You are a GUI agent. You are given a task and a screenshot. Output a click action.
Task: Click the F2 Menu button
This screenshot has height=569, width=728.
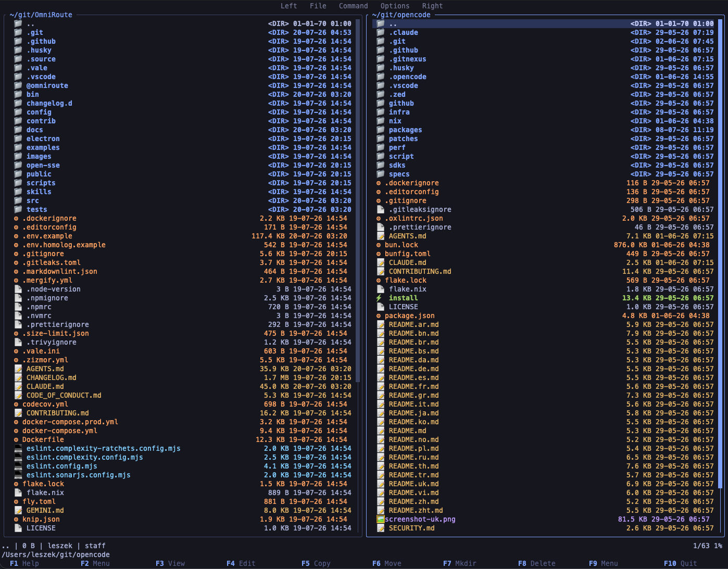[x=95, y=563]
